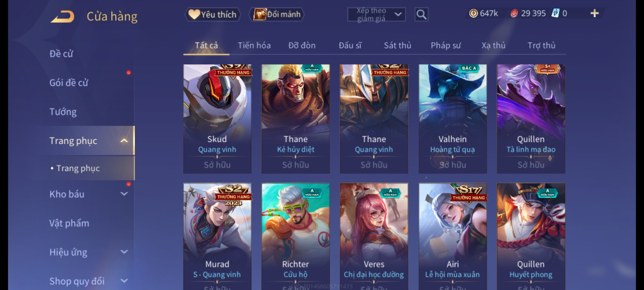This screenshot has height=290, width=644.
Task: Tap the red ruby currency icon
Action: 514,13
